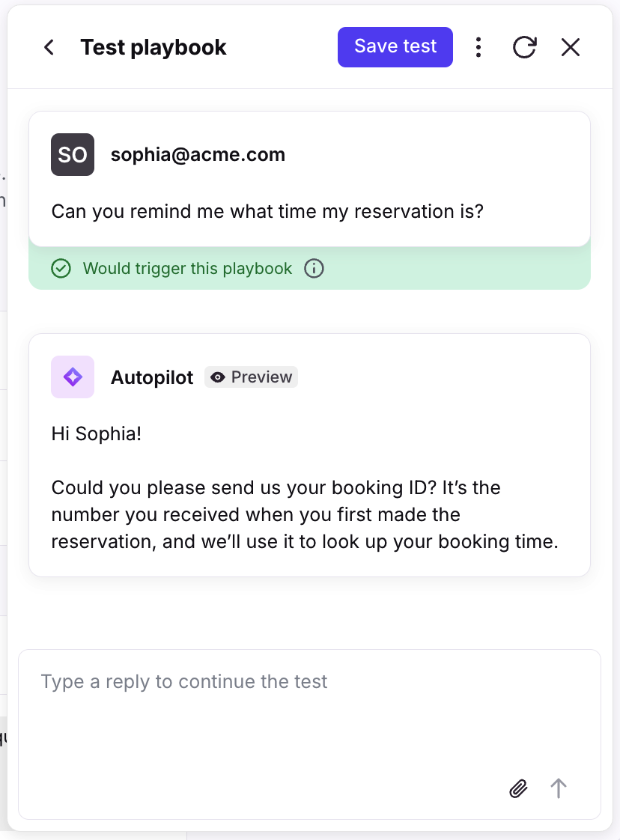Go back using the left chevron arrow
Image resolution: width=620 pixels, height=840 pixels.
click(x=49, y=48)
